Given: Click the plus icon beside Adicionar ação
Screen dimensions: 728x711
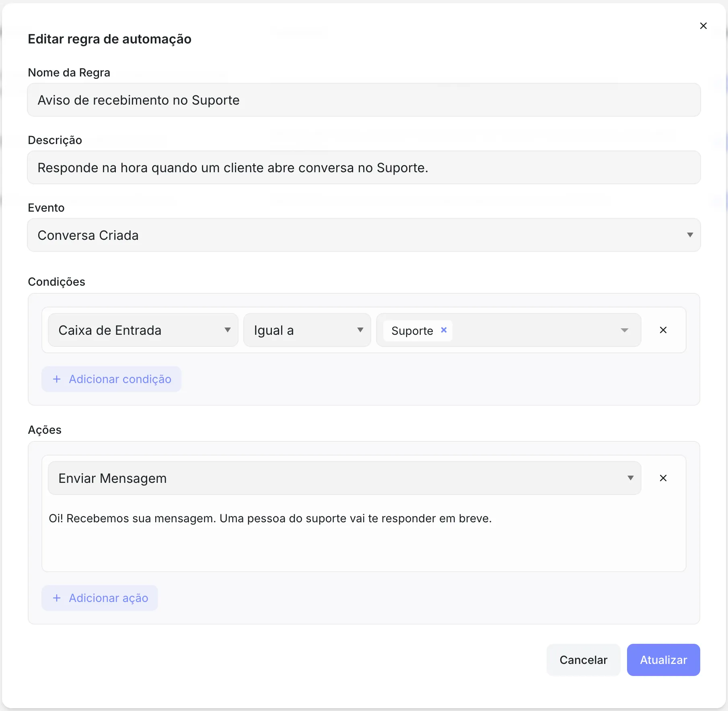Looking at the screenshot, I should 57,598.
